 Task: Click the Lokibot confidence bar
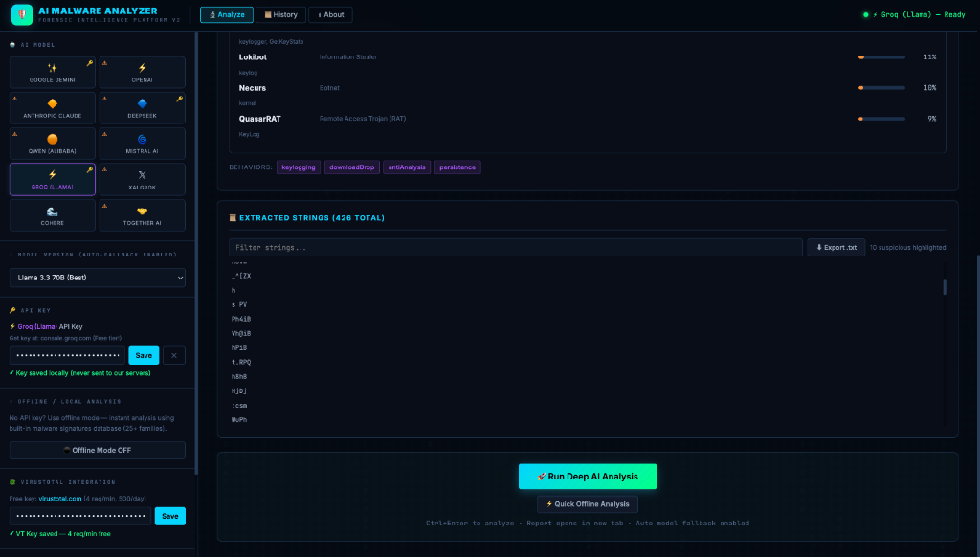click(881, 56)
